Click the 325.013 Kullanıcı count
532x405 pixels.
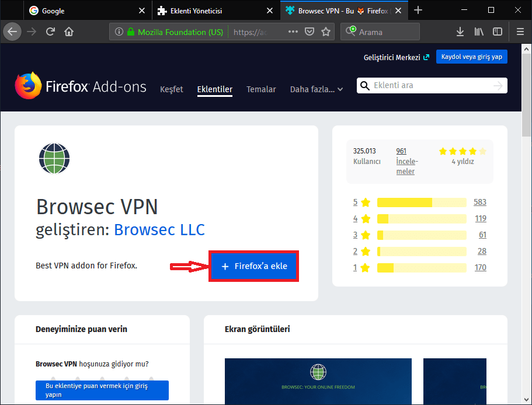click(367, 156)
